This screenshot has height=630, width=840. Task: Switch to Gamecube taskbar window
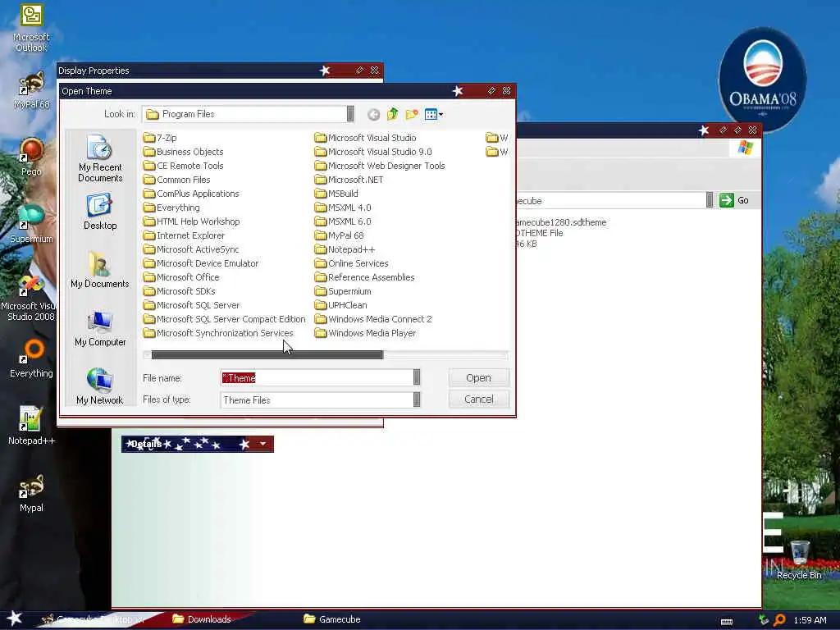click(332, 619)
